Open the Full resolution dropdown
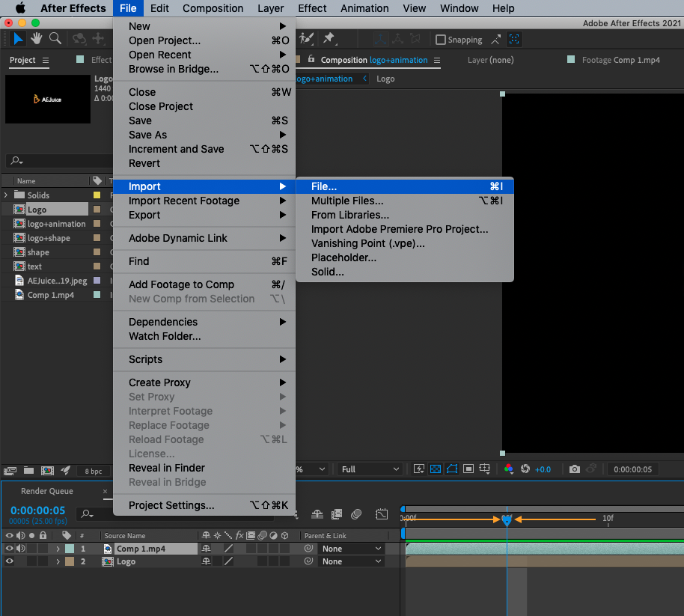The image size is (684, 616). [370, 469]
